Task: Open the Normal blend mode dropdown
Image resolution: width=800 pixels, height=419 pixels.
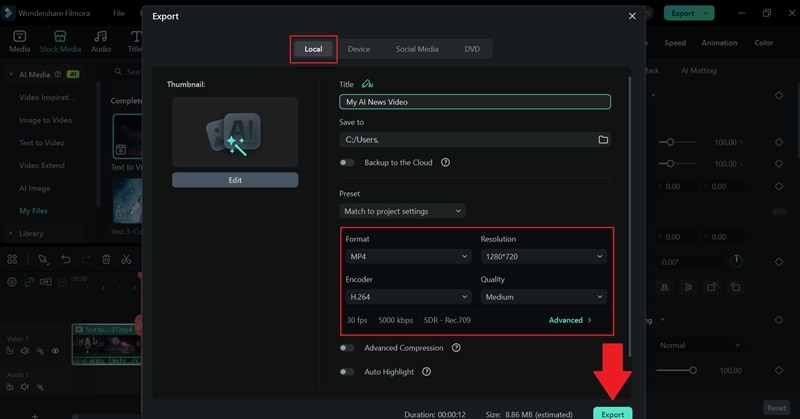Action: coord(699,346)
